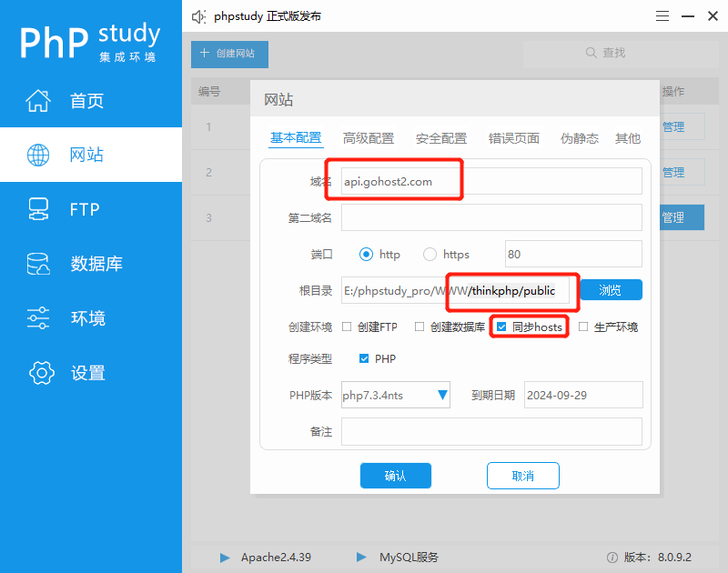Click the 第二域名 input field

pos(491,217)
